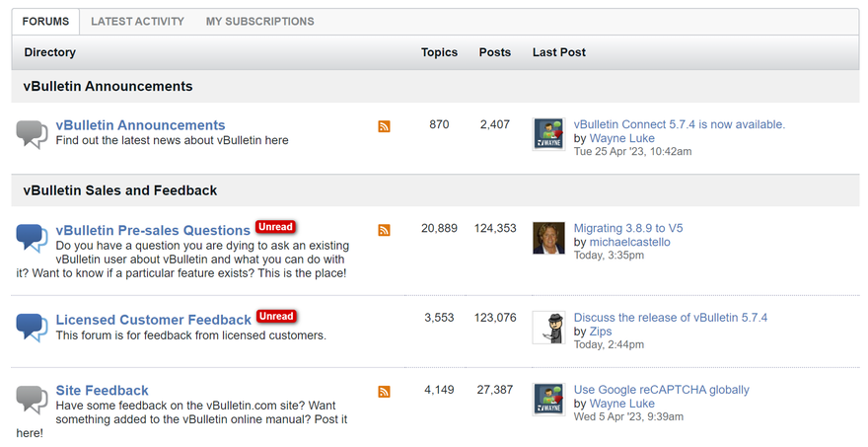868x447 pixels.
Task: Click the Last Post column header
Action: [x=559, y=52]
